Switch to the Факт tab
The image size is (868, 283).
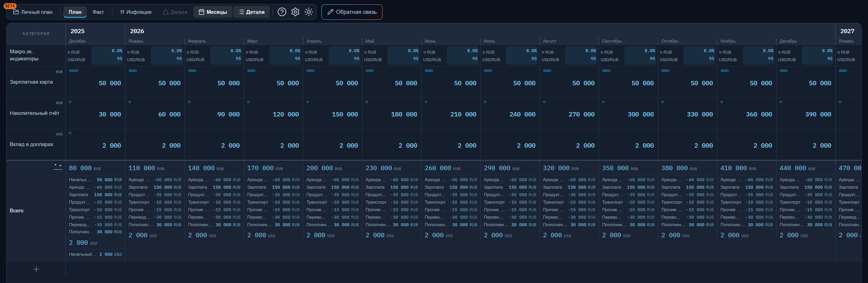tap(98, 12)
